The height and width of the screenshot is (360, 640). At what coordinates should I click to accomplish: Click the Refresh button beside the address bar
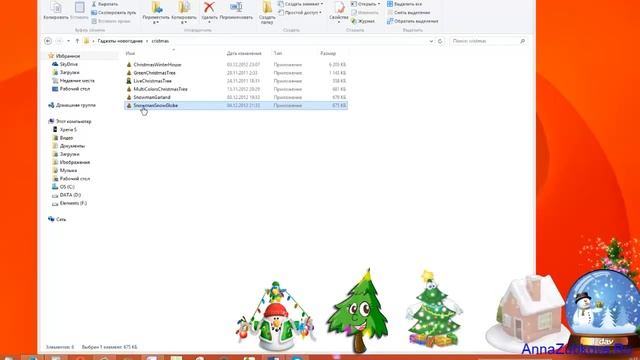coord(440,41)
